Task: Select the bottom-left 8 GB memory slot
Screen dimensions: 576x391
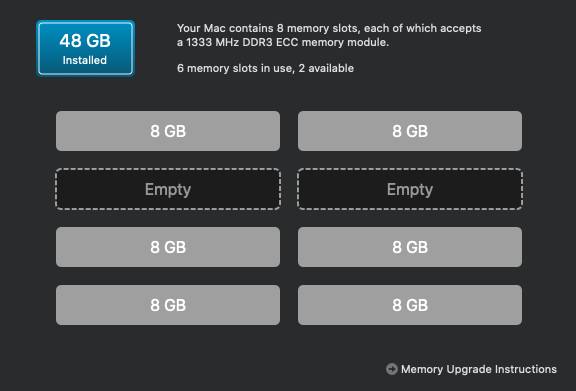Action: tap(168, 305)
